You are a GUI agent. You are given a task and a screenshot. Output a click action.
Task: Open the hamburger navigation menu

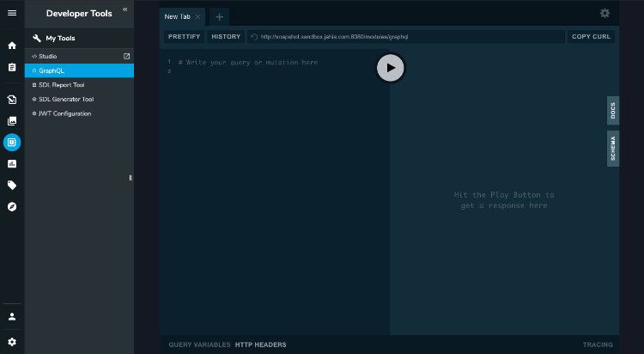(12, 13)
